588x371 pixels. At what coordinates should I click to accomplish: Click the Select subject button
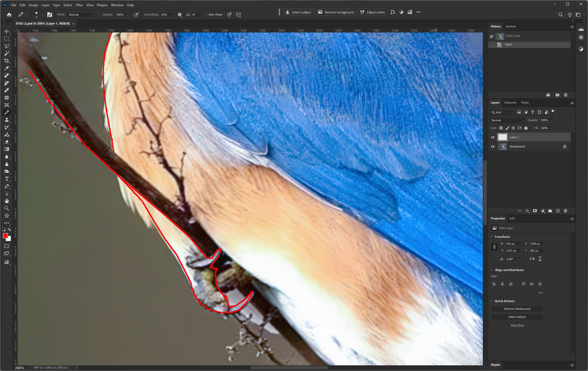[x=298, y=12]
